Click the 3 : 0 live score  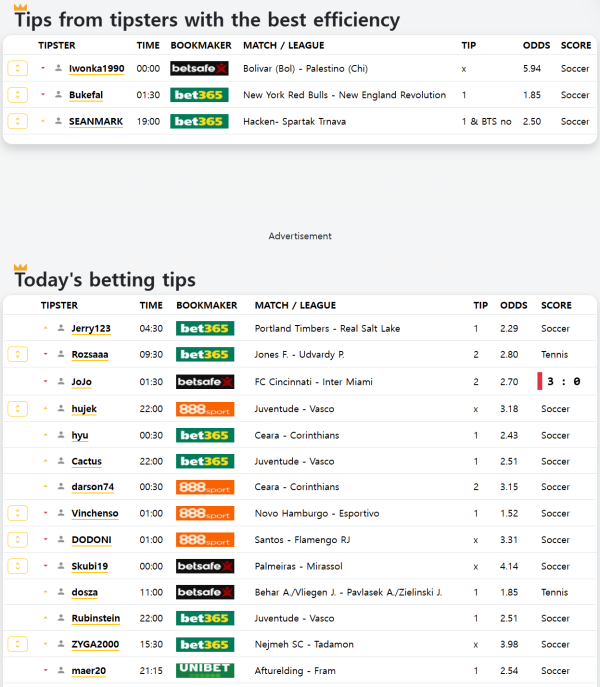(563, 382)
